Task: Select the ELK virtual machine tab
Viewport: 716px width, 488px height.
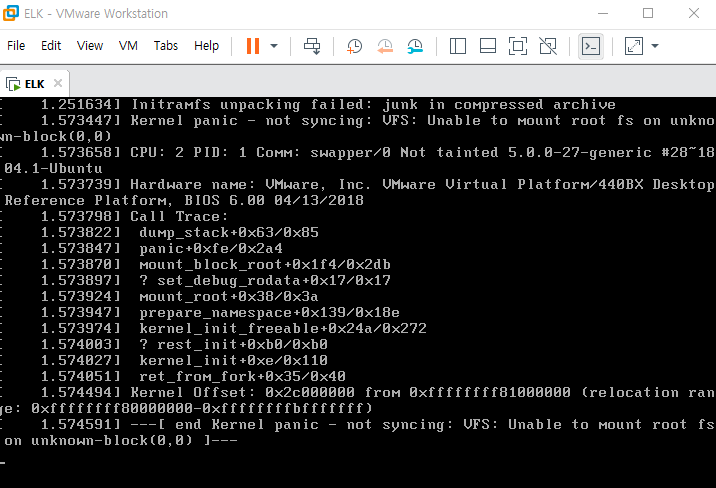Action: click(34, 84)
